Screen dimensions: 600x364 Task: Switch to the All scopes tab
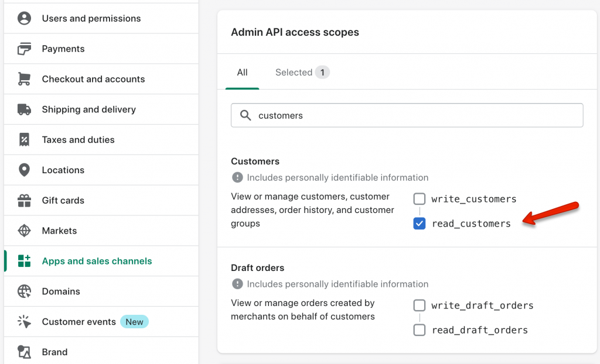tap(242, 72)
